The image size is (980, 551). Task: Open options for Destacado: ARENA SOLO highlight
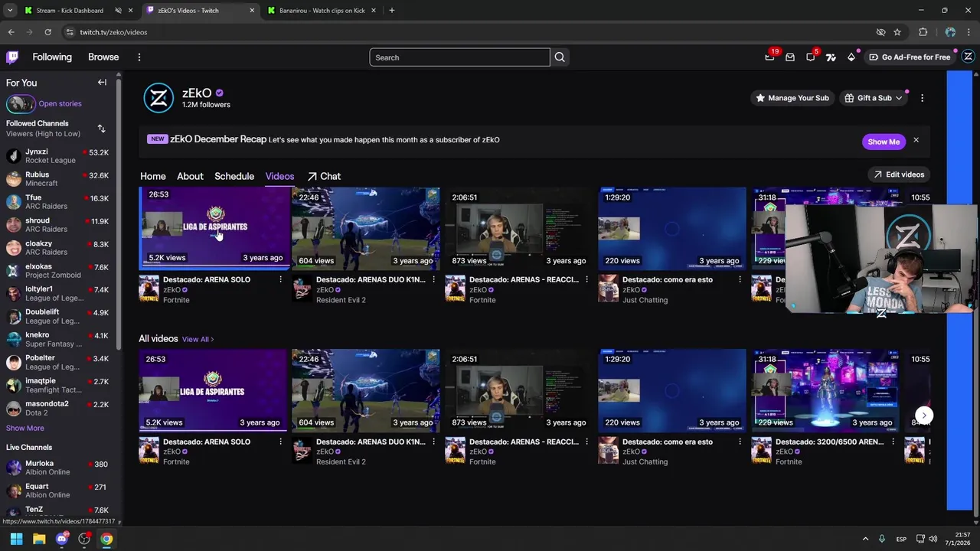click(280, 280)
